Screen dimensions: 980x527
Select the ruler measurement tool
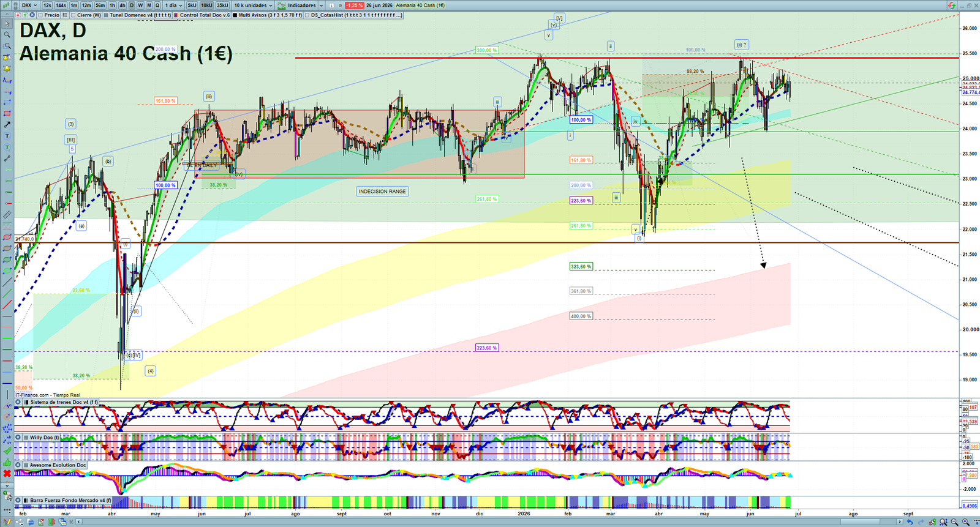(7, 214)
